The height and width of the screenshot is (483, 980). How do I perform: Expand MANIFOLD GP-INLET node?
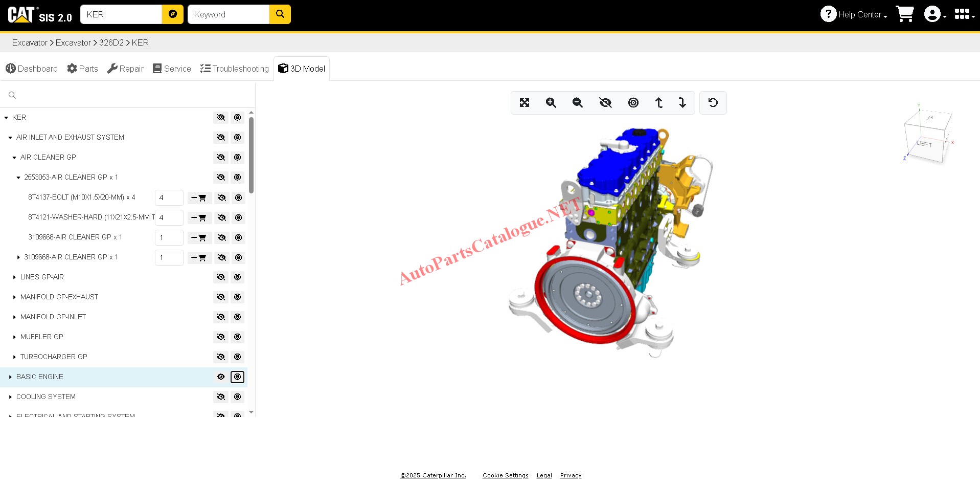pos(14,317)
